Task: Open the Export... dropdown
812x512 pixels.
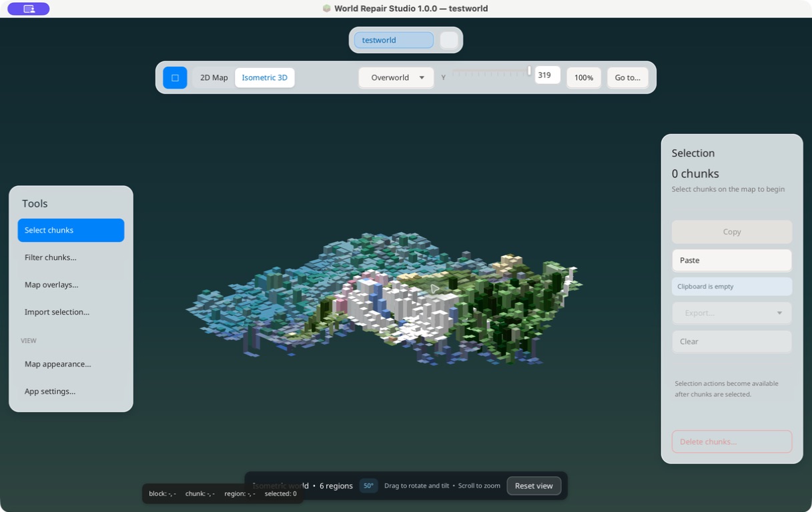Action: coord(732,313)
